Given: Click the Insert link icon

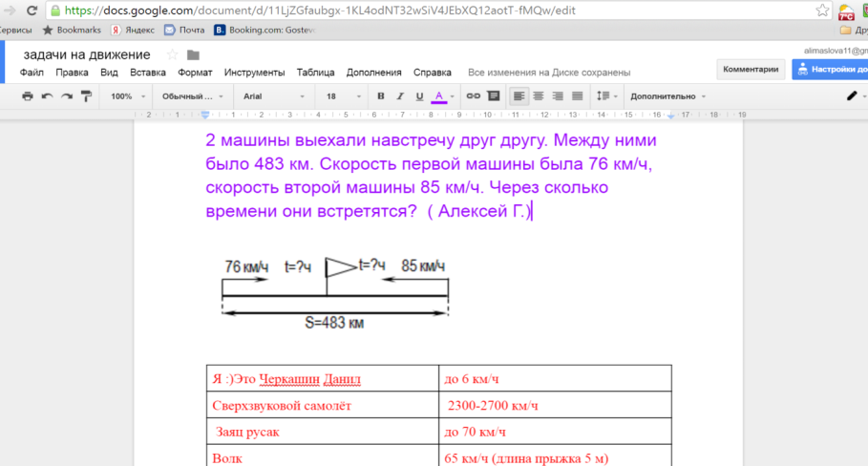Looking at the screenshot, I should pyautogui.click(x=473, y=96).
